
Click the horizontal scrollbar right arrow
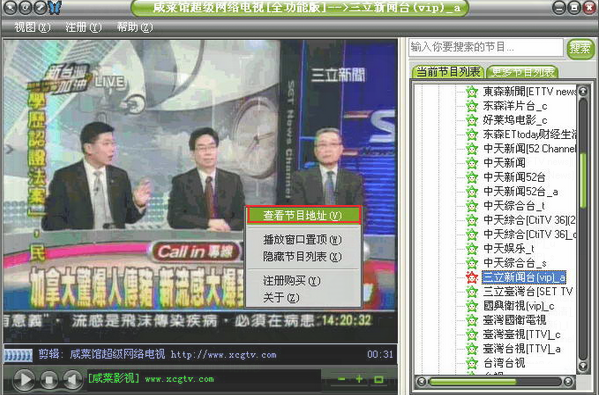[568, 381]
